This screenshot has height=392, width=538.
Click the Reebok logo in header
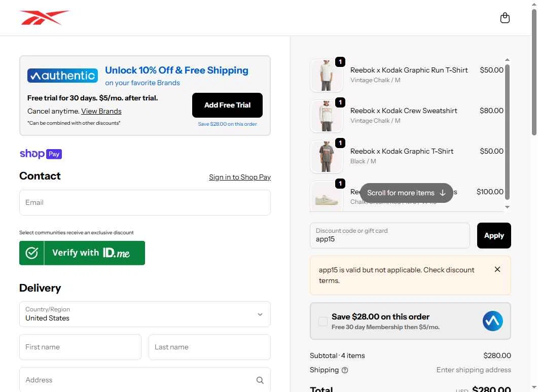pos(44,18)
